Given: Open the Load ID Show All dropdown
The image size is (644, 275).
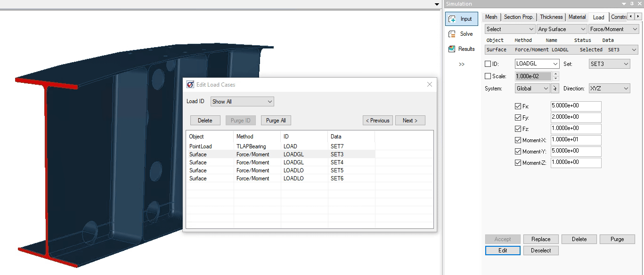Looking at the screenshot, I should point(242,102).
